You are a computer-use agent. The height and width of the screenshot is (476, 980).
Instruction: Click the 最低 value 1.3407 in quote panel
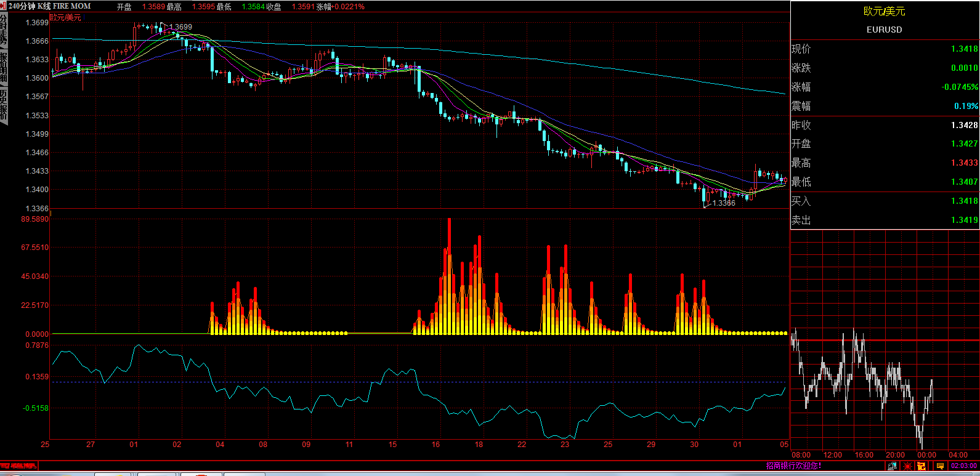coord(964,182)
